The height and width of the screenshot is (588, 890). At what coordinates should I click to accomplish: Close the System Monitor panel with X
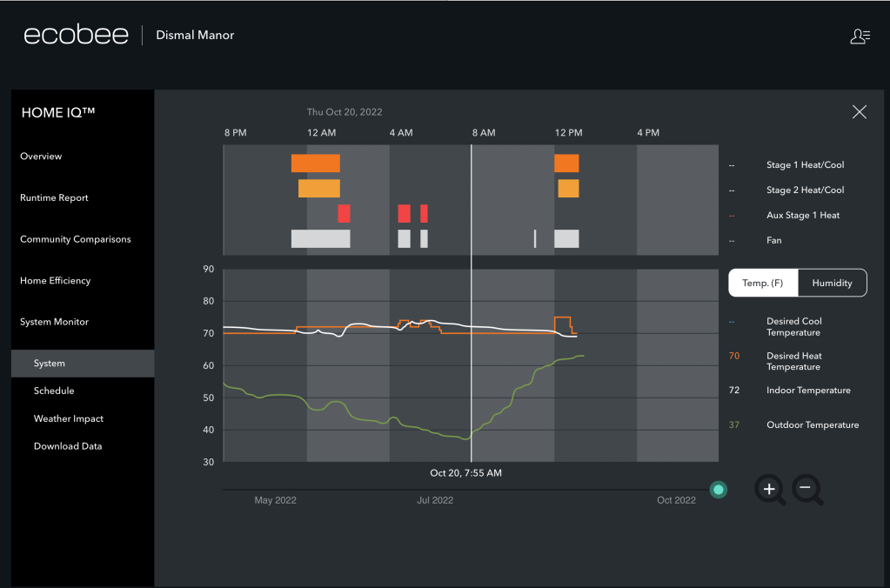[x=859, y=112]
